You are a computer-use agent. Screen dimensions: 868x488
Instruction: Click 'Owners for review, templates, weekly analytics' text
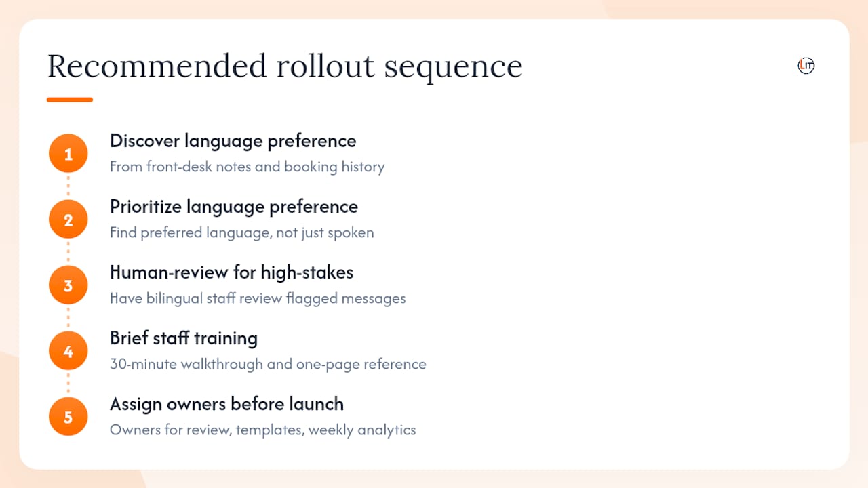[x=262, y=430]
